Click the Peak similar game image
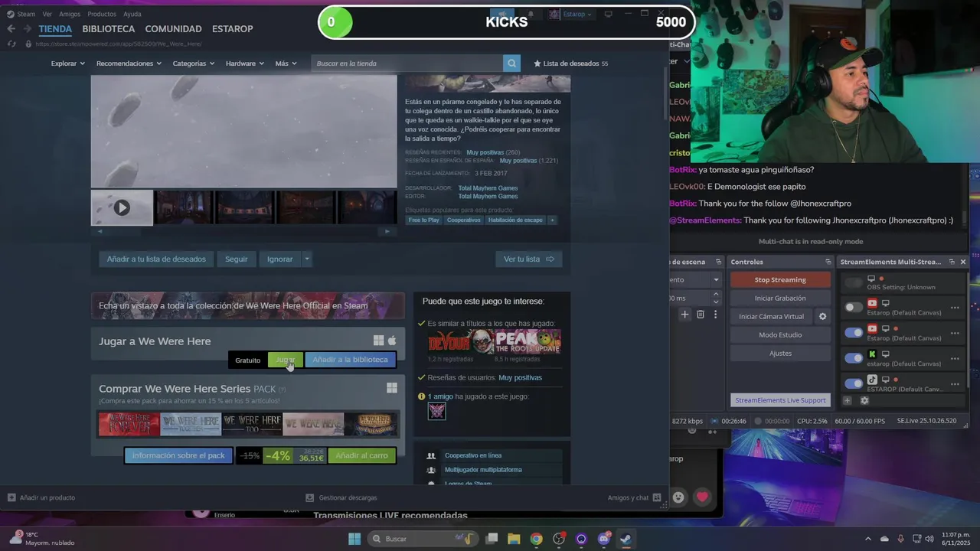The height and width of the screenshot is (551, 980). 528,341
